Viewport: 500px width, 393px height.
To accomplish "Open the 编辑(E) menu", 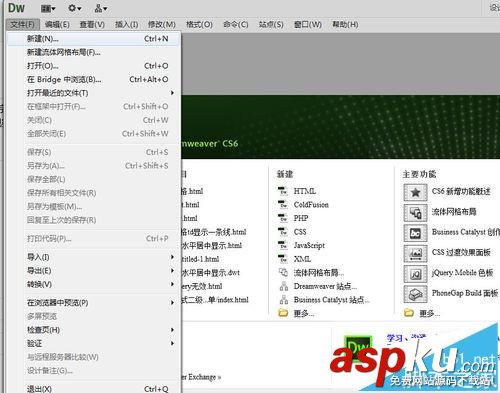I will pyautogui.click(x=57, y=24).
